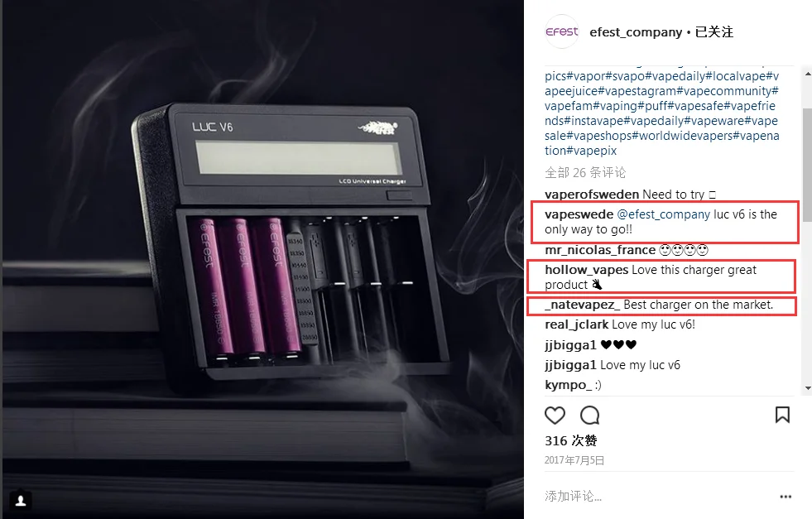Toggle the 已关注 following button
The image size is (812, 519).
coord(714,32)
